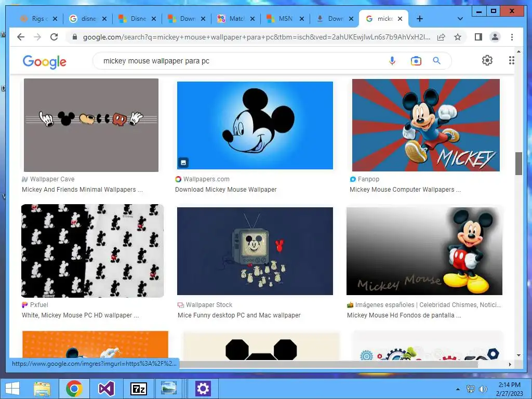532x399 pixels.
Task: Open Mickey And Friends Minimal Wallpapers image
Action: pyautogui.click(x=91, y=125)
